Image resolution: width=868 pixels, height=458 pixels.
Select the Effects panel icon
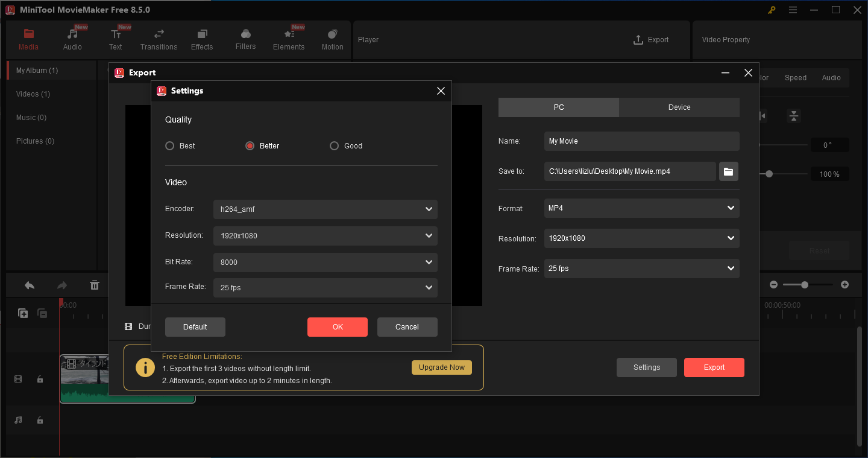click(202, 39)
